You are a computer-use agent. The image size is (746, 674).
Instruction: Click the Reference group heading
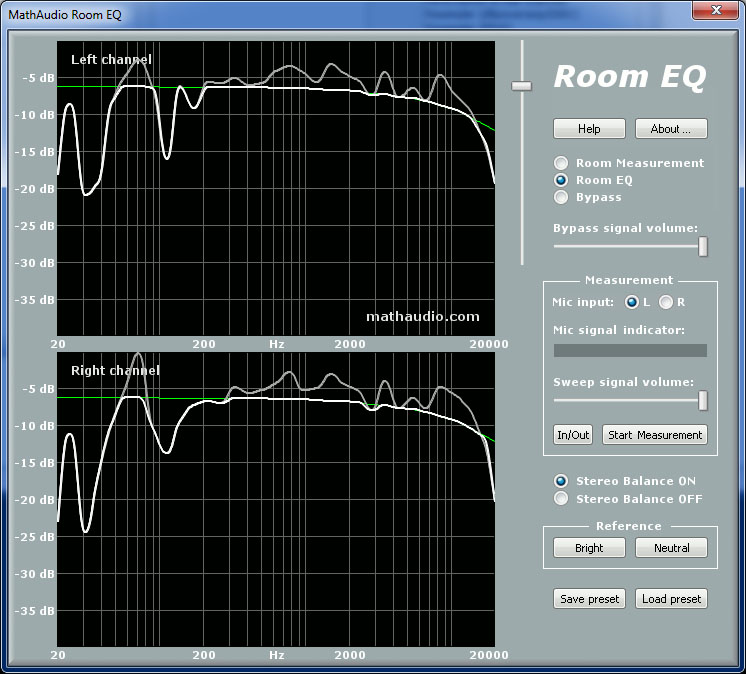[628, 526]
